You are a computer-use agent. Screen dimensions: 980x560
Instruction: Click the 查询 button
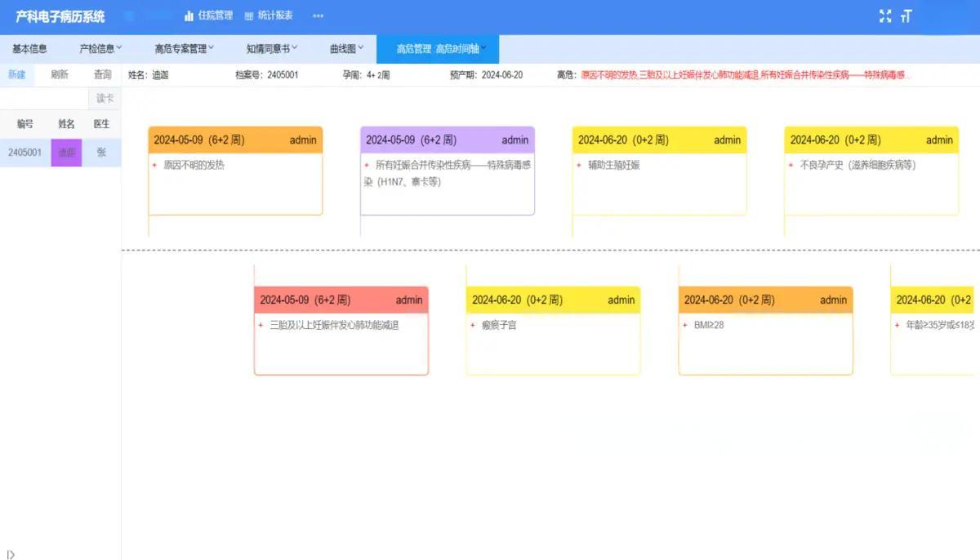coord(102,74)
